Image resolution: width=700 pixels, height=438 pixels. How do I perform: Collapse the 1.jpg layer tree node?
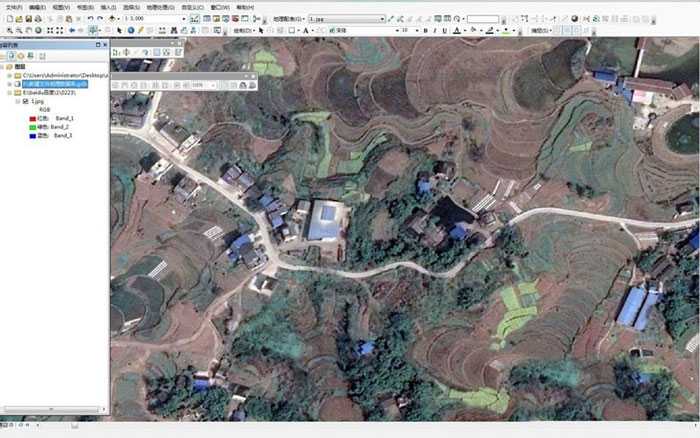pos(15,101)
